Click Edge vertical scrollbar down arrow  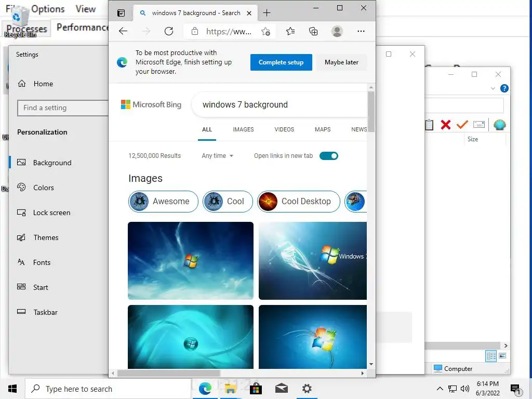[x=371, y=364]
